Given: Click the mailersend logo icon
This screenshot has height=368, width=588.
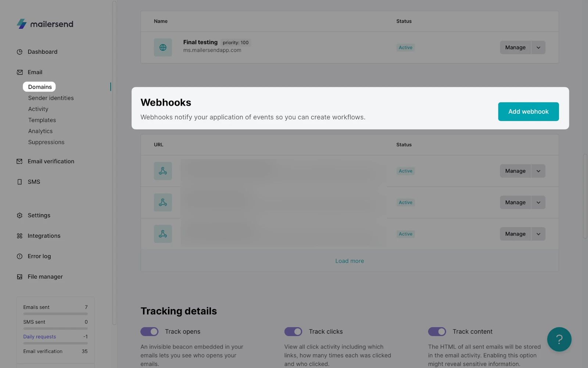Looking at the screenshot, I should coord(22,24).
